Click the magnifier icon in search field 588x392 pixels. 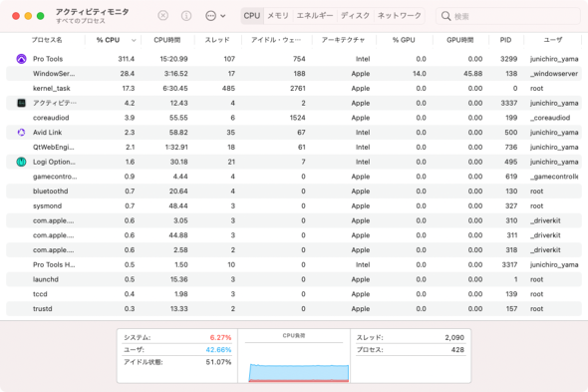(x=445, y=16)
